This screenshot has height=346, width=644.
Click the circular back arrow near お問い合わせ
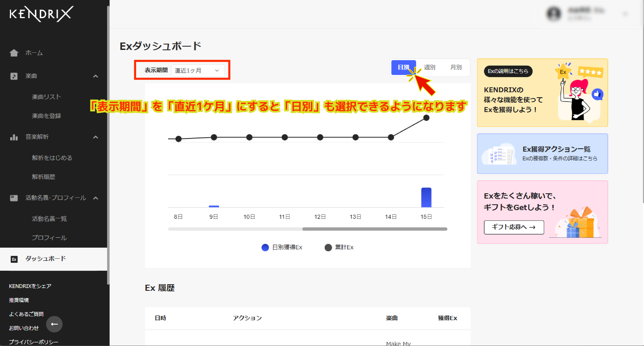tap(54, 324)
